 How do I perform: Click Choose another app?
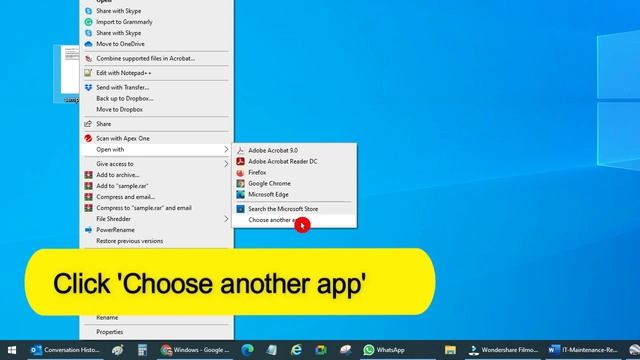pos(294,220)
